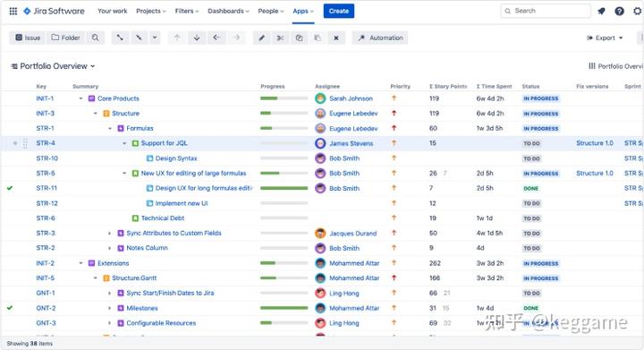Open the Export dropdown
The image size is (644, 350).
[605, 38]
